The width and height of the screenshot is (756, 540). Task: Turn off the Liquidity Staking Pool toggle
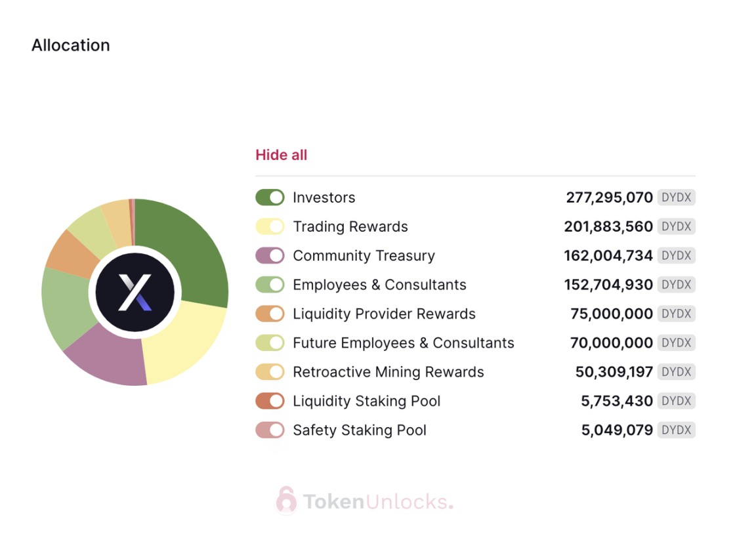pyautogui.click(x=270, y=401)
